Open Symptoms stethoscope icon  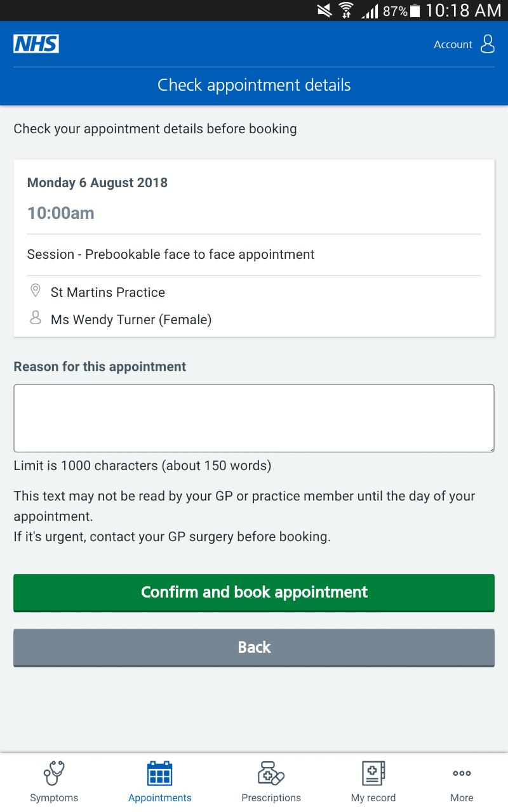click(54, 773)
